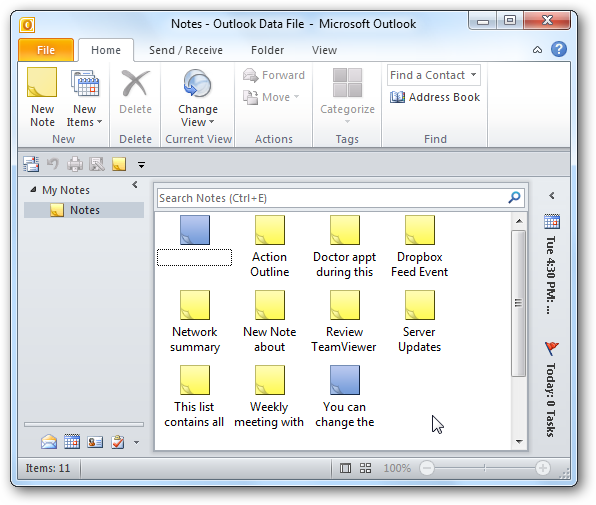
Task: Select the Server Updates note
Action: pyautogui.click(x=419, y=322)
